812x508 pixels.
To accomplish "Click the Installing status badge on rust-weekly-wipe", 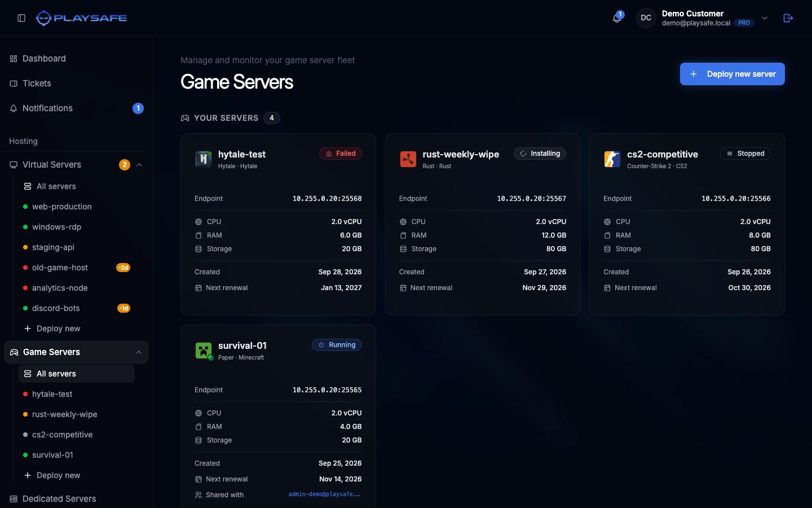I will [540, 154].
